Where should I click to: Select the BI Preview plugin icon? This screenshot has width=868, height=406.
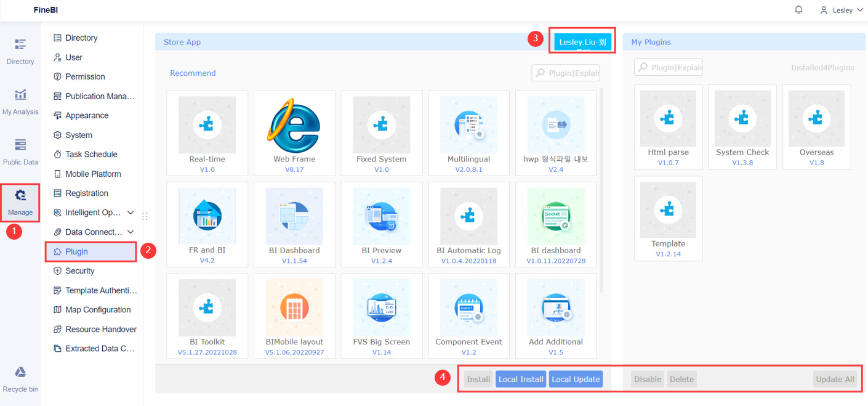click(382, 216)
